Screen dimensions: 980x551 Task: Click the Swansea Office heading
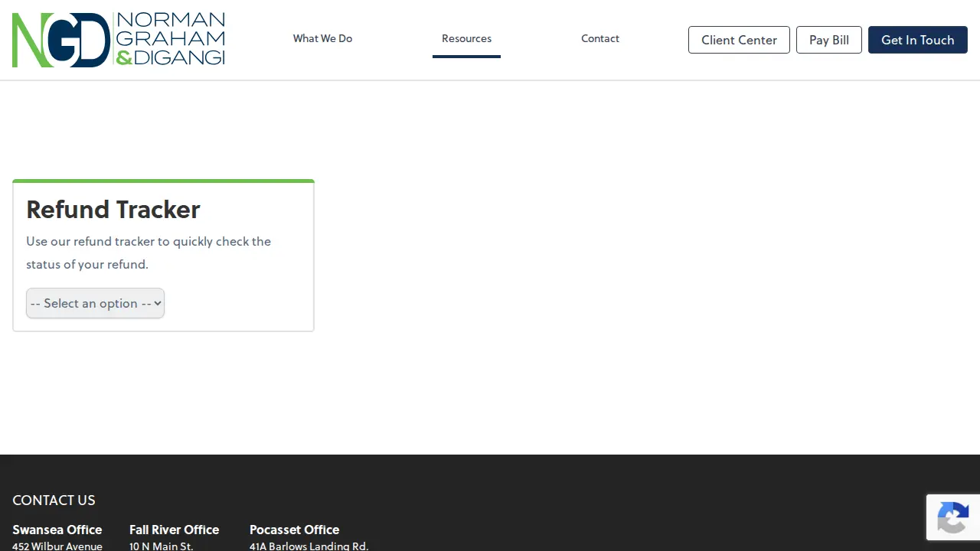57,530
